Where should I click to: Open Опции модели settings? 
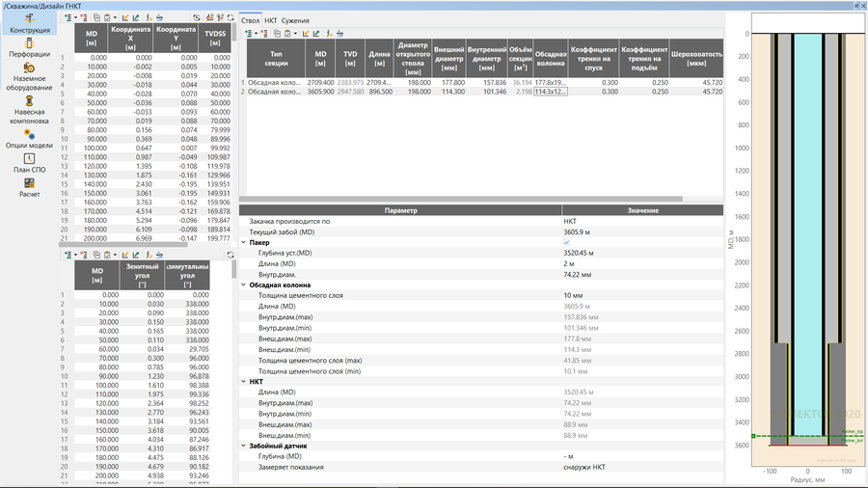(30, 140)
